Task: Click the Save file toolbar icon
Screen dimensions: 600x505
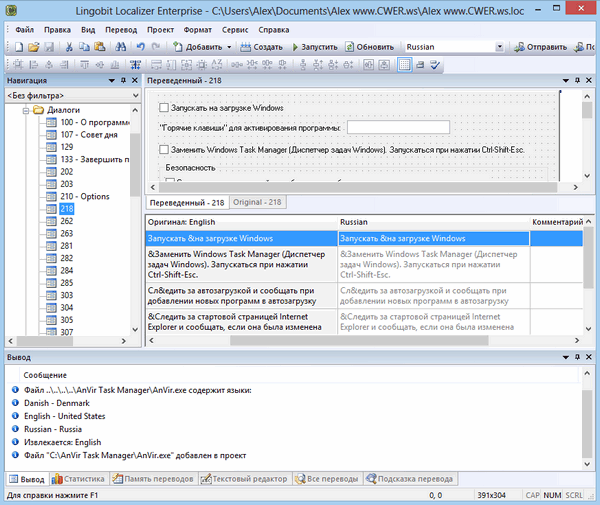Action: pyautogui.click(x=48, y=47)
